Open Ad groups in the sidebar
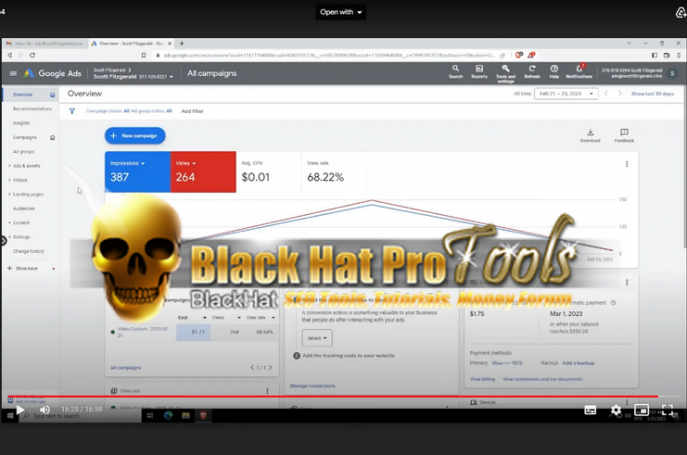Viewport: 687px width, 455px height. tap(24, 152)
